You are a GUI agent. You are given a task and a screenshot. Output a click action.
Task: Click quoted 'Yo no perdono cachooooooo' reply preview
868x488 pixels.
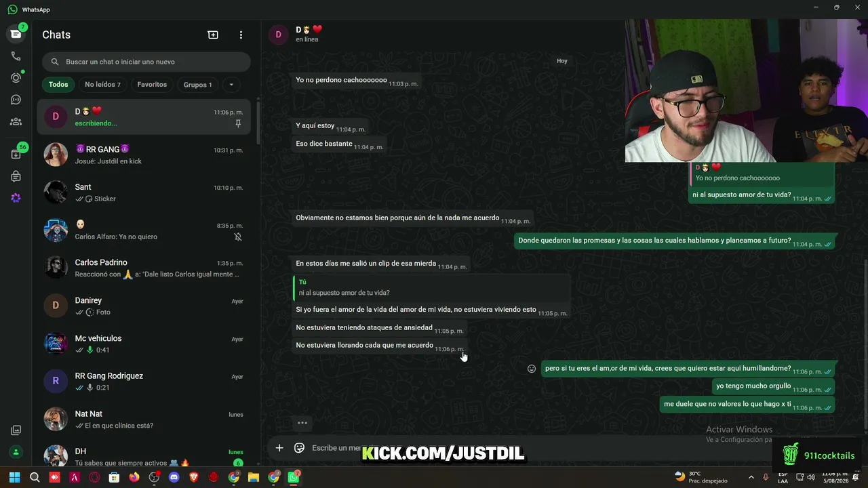click(761, 173)
